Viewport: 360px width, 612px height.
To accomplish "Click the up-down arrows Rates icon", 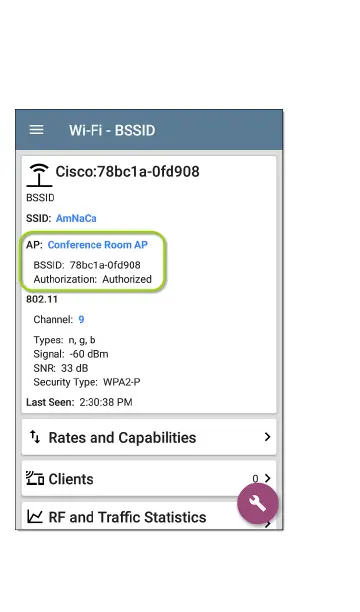I will pos(35,437).
